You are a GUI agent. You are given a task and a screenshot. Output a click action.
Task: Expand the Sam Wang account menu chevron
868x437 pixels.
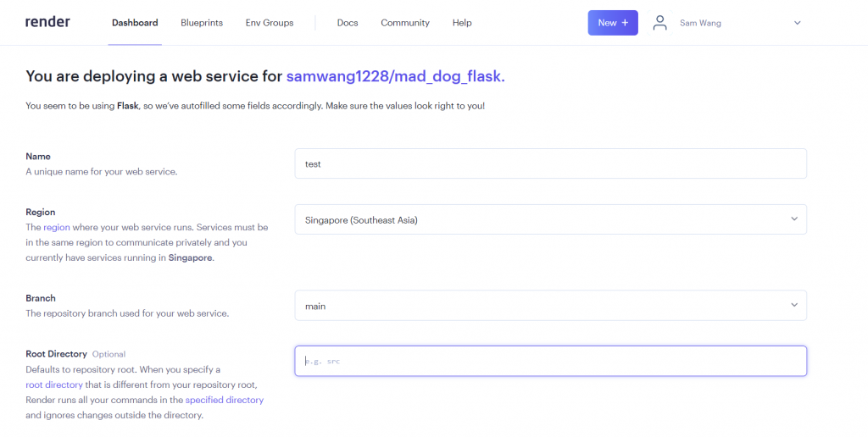click(797, 23)
